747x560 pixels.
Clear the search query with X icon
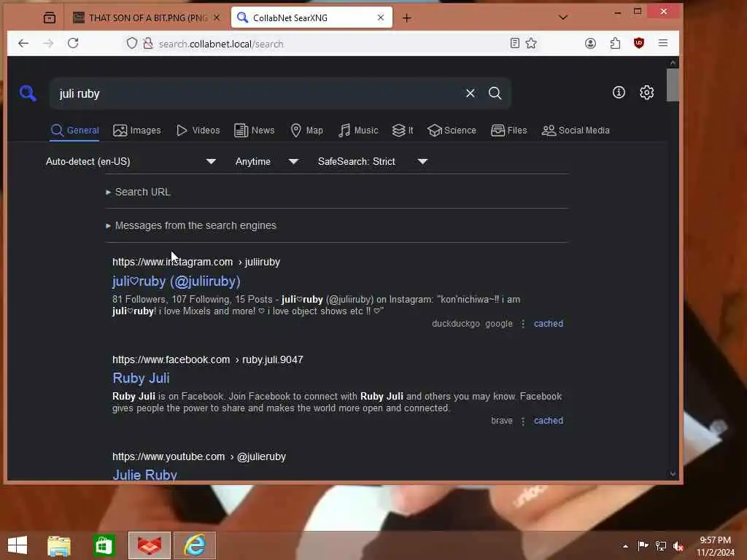[471, 93]
